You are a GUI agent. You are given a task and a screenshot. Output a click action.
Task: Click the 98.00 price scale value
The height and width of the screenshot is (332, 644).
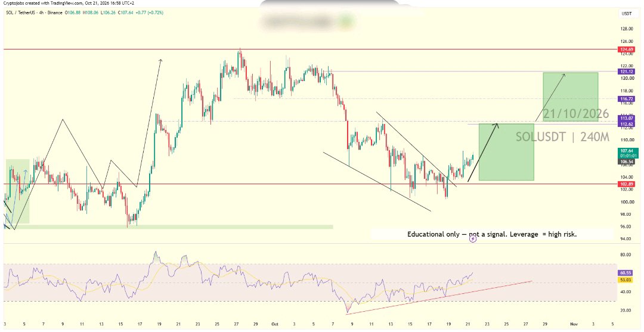[x=626, y=214]
